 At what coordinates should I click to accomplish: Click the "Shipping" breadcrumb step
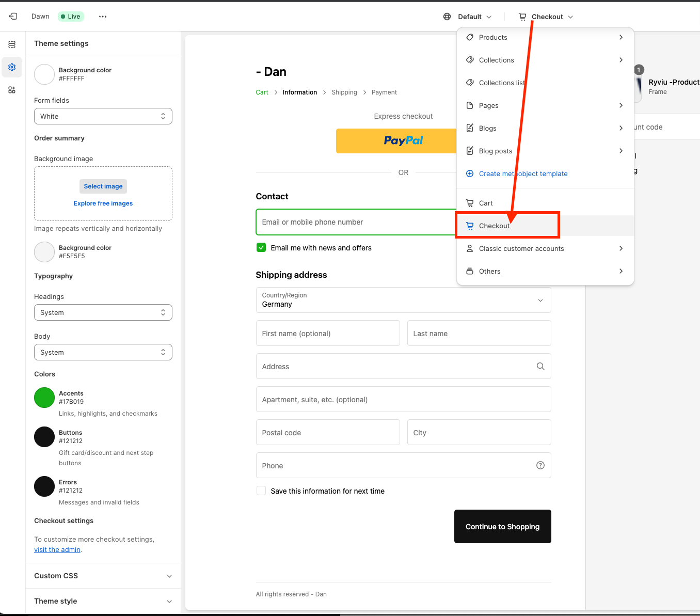tap(344, 92)
